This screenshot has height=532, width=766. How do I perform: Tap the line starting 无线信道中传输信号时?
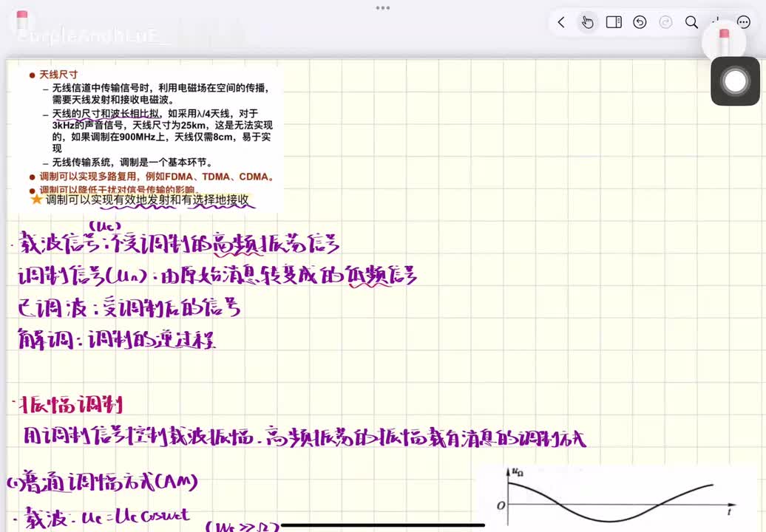(160, 94)
